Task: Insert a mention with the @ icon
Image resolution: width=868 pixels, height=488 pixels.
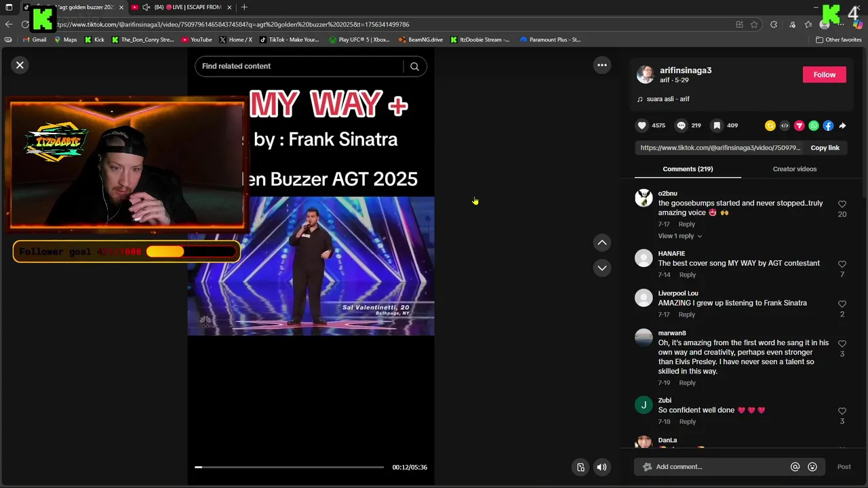Action: tap(795, 466)
